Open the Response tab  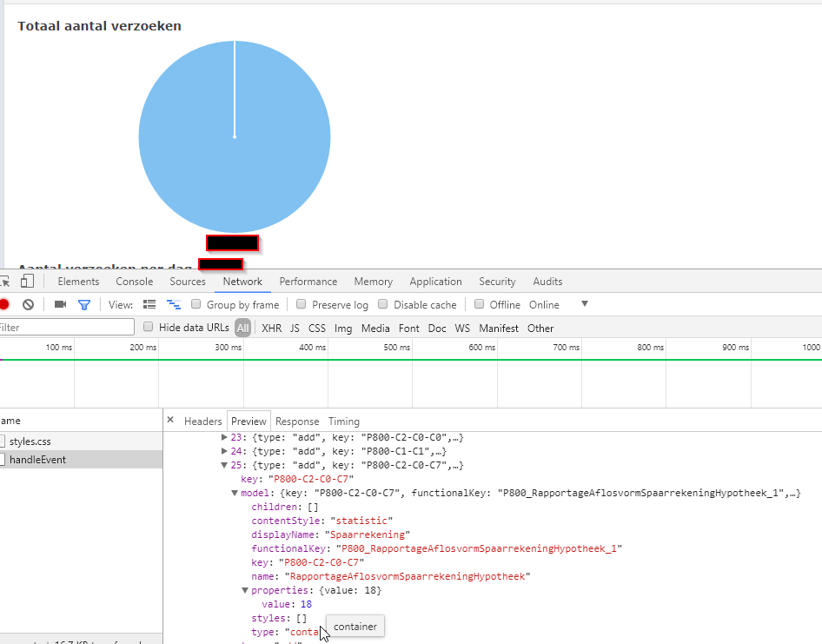pos(297,422)
